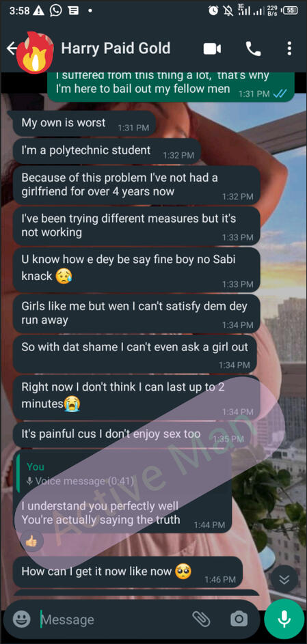
Task: Open the camera from message bar
Action: pos(239,619)
